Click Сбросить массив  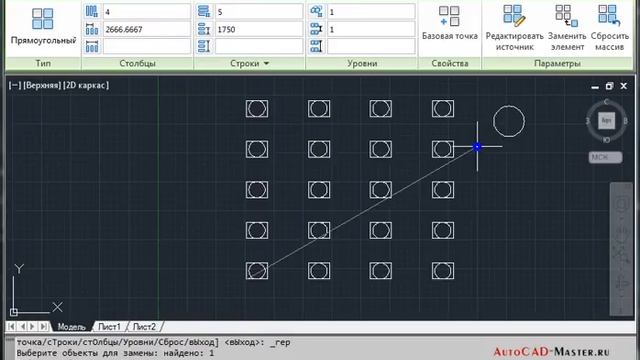tap(609, 28)
